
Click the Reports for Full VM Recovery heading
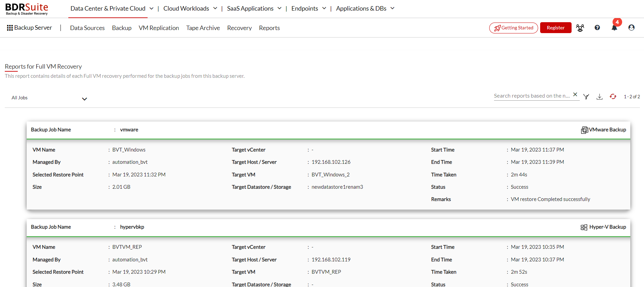coord(43,67)
